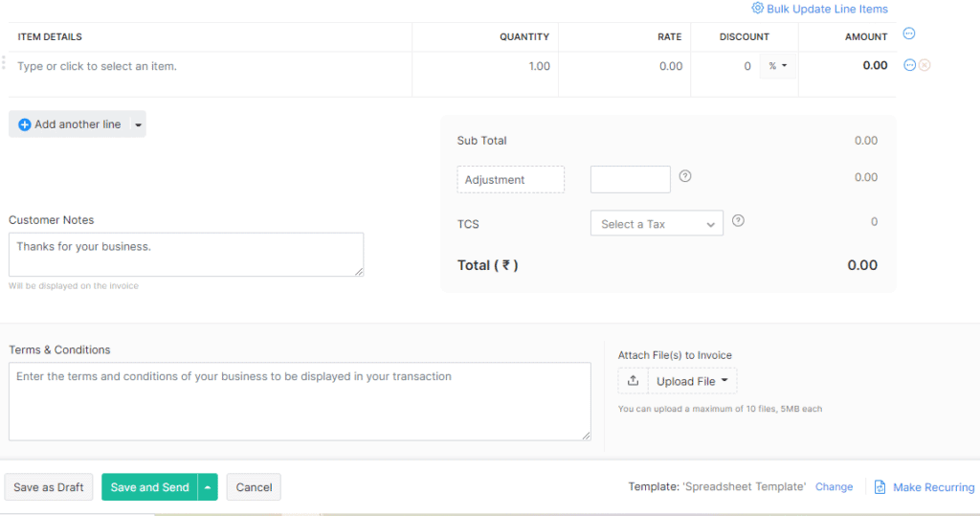Click line amount 0.00 cell
980x516 pixels.
pos(875,66)
